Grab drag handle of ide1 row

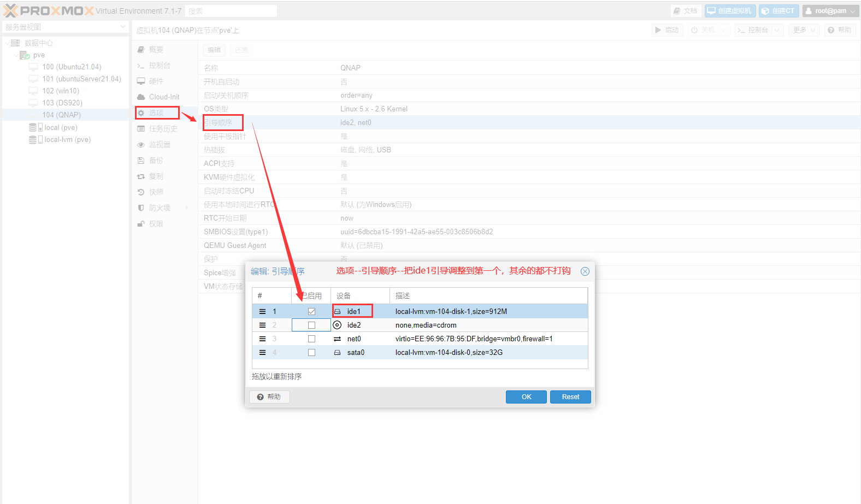[x=262, y=311]
